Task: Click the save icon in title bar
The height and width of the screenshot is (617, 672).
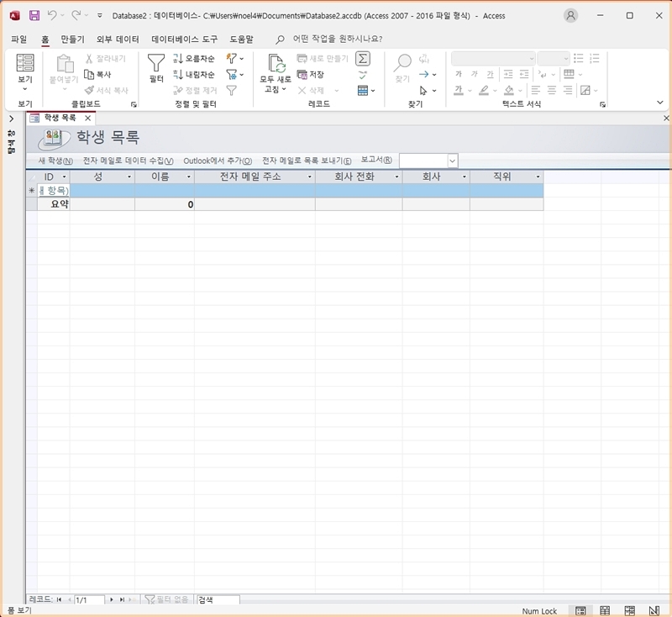Action: [34, 15]
